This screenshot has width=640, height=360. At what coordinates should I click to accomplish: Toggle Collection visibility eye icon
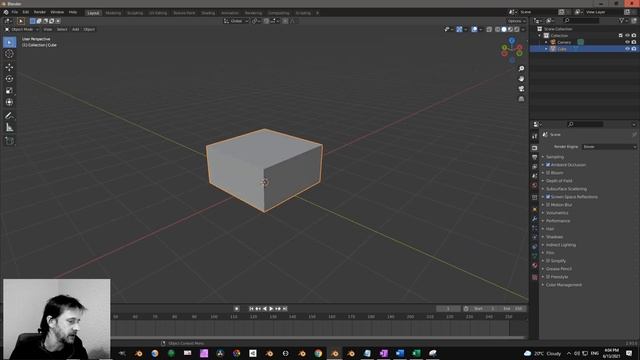[627, 36]
